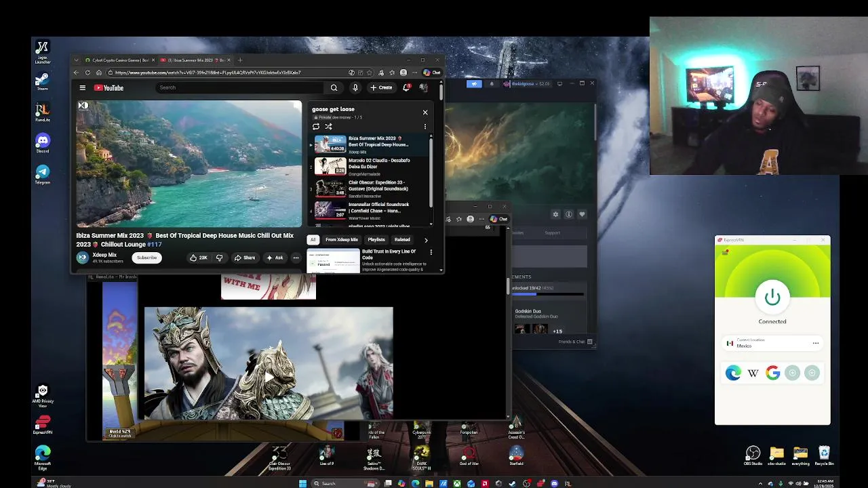Image resolution: width=868 pixels, height=488 pixels.
Task: Close the goose get loose playlist panel
Action: 425,112
